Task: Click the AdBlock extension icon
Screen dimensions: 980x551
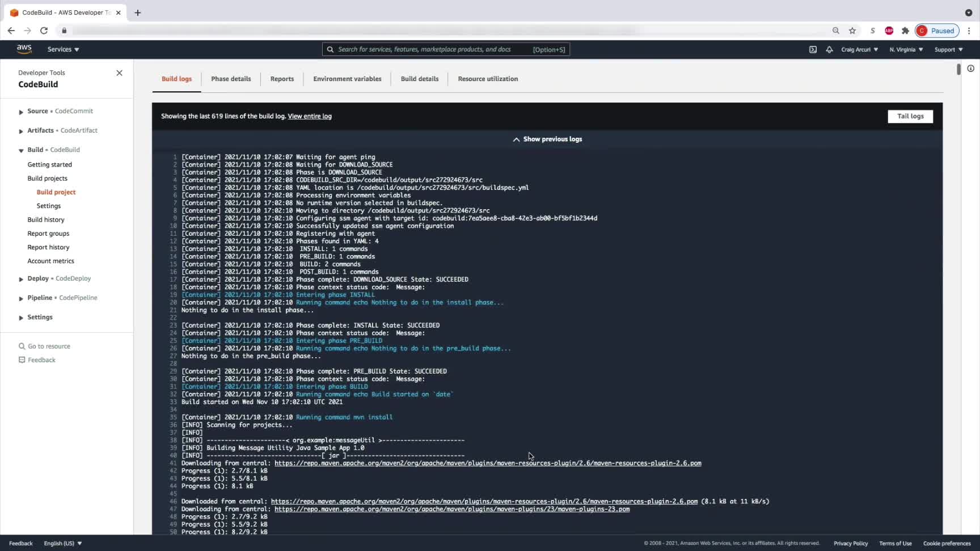Action: click(889, 31)
